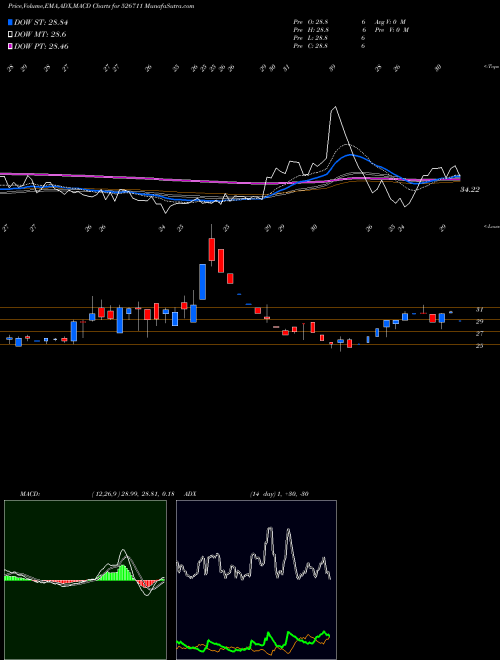This screenshot has width=500, height=660.
Task: Click the 'Pre V: 0 M' volume text
Action: (x=391, y=30)
